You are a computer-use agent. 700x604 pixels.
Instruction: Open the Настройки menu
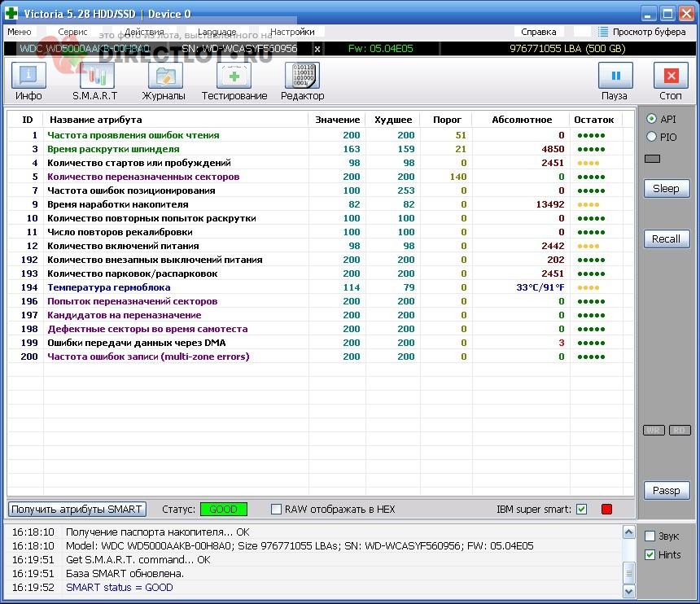tap(292, 32)
